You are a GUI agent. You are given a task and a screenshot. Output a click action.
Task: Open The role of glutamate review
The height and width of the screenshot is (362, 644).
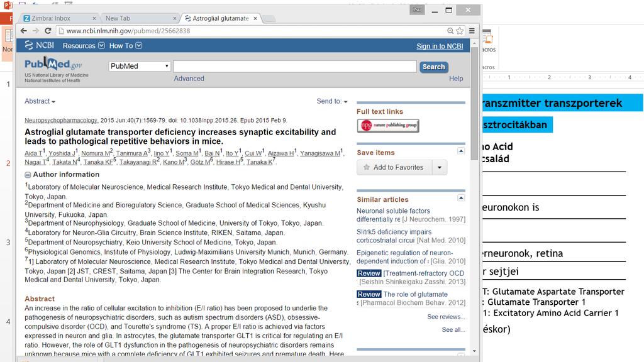tap(415, 294)
